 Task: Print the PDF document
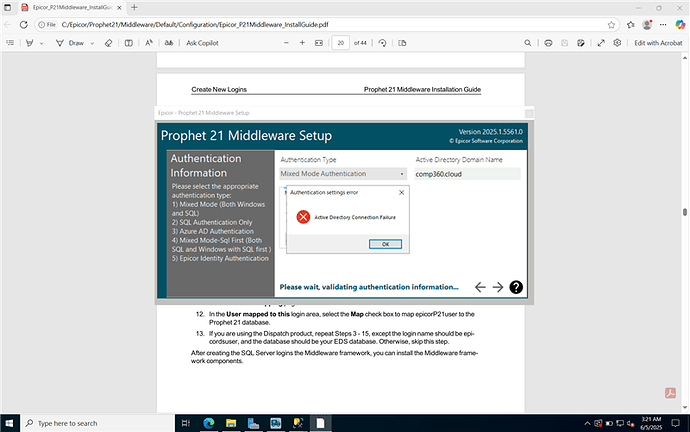click(x=548, y=43)
